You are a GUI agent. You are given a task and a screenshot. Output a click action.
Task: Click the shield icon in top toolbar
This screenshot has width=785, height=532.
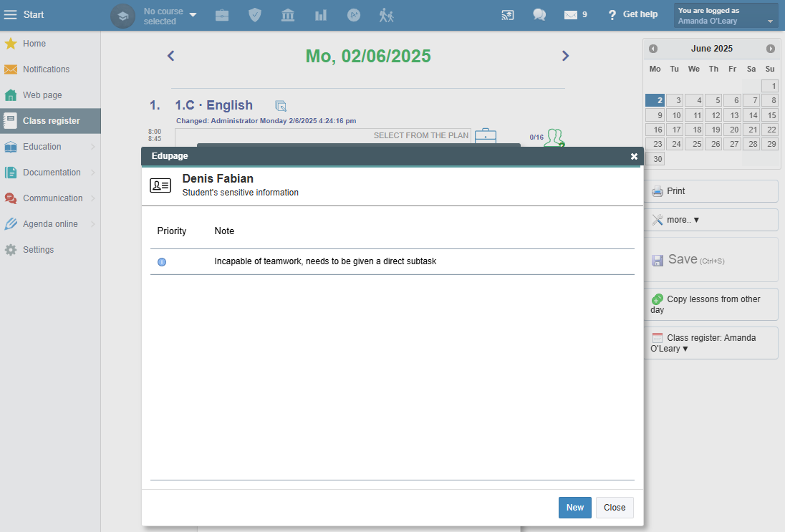point(255,15)
